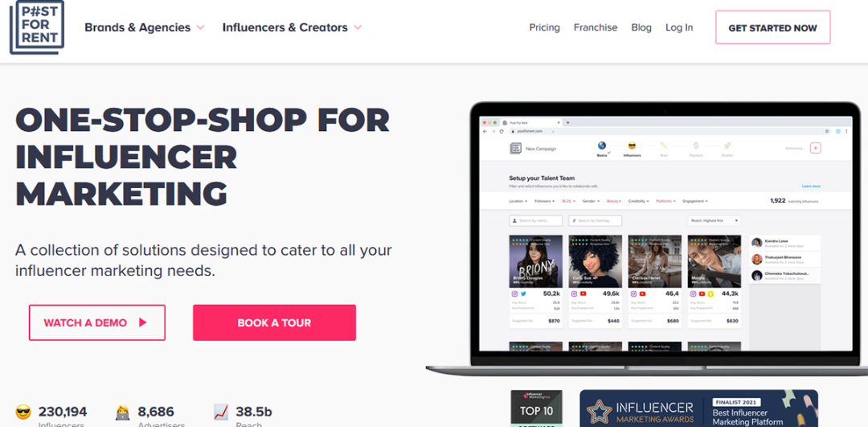Open the Pricing page

coord(544,27)
